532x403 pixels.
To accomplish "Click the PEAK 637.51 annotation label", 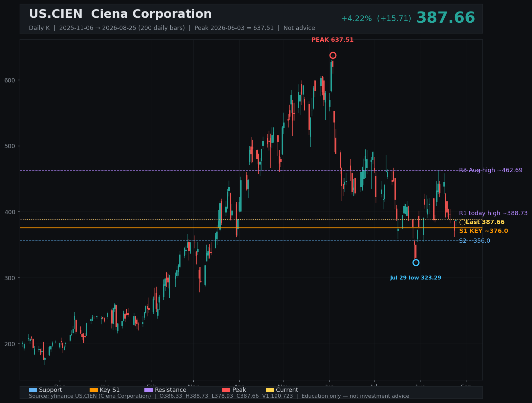I will pos(332,40).
